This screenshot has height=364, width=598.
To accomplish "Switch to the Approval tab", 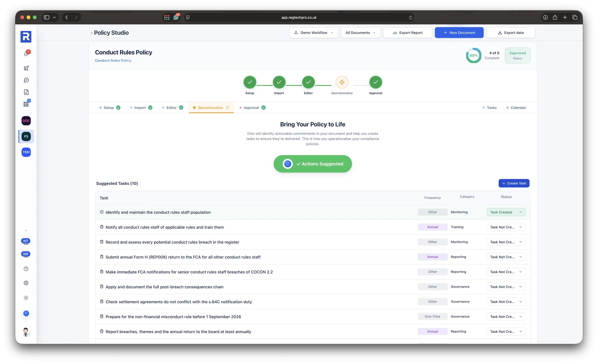I will point(252,108).
